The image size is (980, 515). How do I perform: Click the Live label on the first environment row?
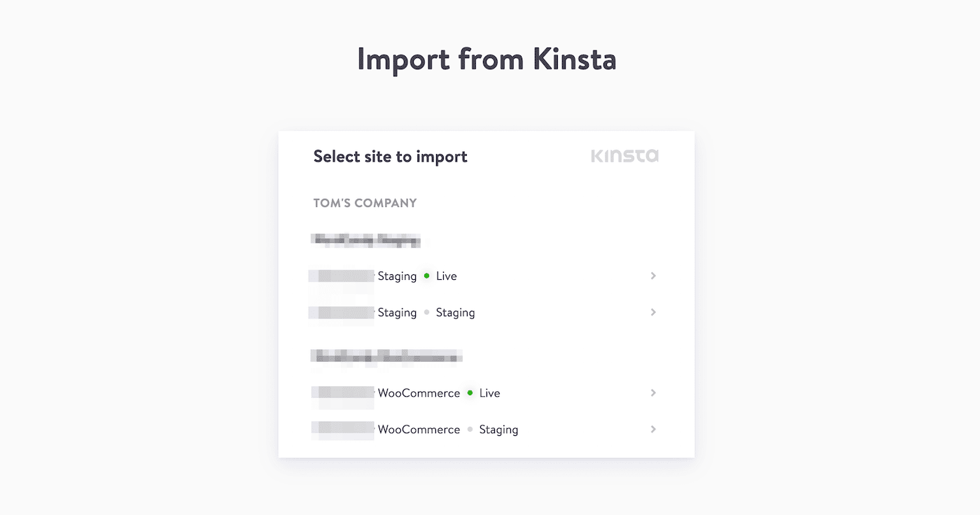click(x=447, y=276)
